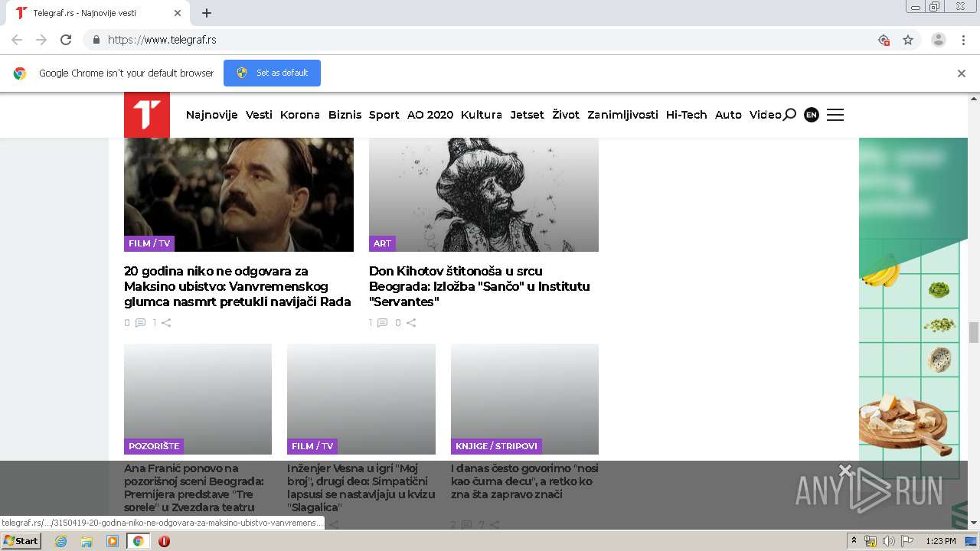
Task: Open Zanimljivosti menu section
Action: tap(622, 115)
